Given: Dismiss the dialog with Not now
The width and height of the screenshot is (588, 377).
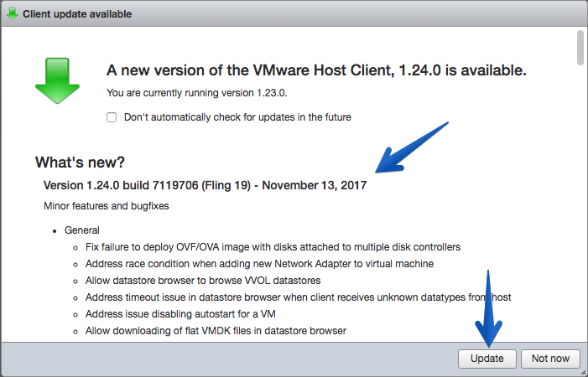Looking at the screenshot, I should coord(550,359).
